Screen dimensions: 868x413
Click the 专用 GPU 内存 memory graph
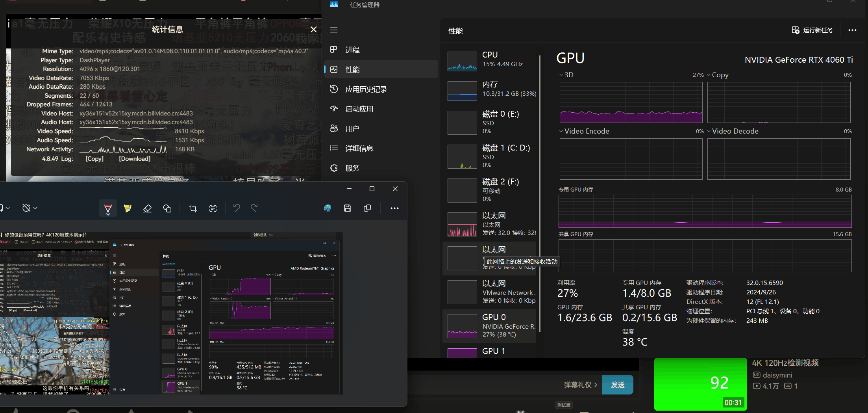(705, 211)
